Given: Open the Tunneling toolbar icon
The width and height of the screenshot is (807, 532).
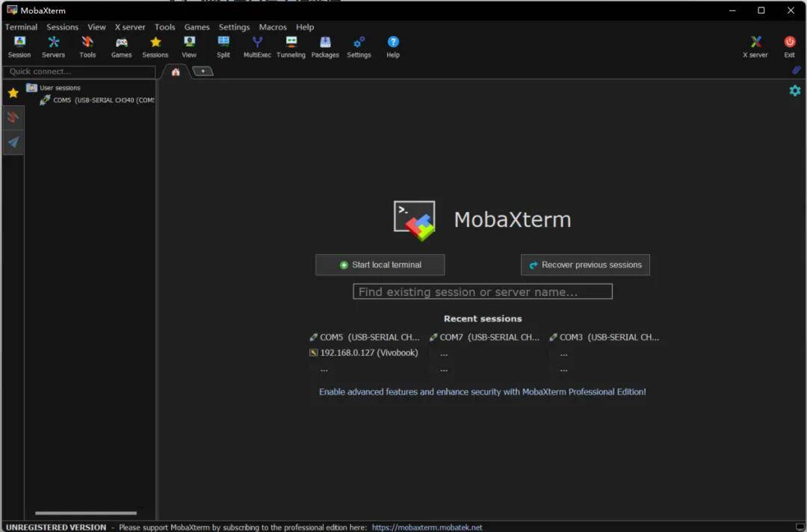Looking at the screenshot, I should 291,47.
